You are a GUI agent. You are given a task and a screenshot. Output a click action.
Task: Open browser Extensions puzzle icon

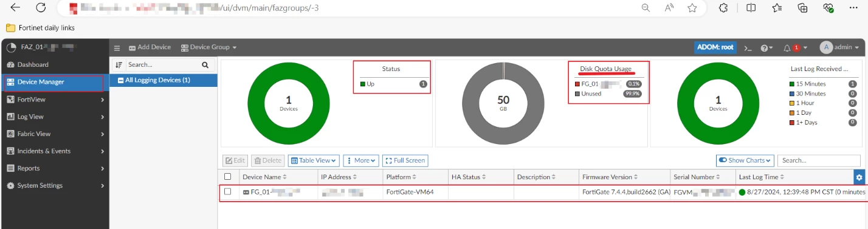click(723, 8)
